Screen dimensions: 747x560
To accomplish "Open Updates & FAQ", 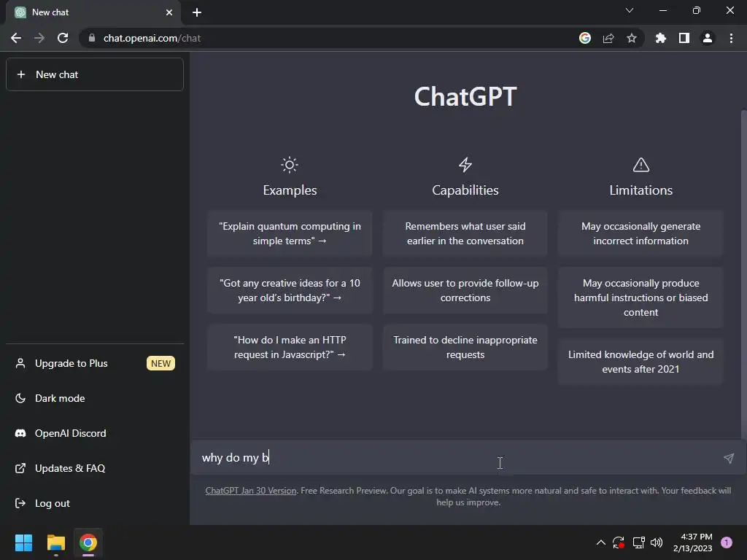I will pos(94,468).
